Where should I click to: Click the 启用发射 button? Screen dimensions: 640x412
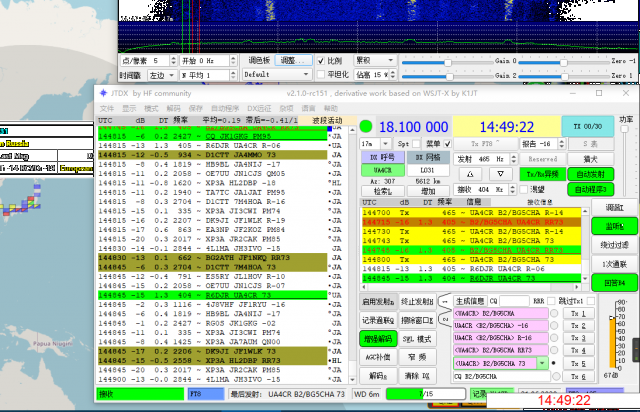(378, 302)
